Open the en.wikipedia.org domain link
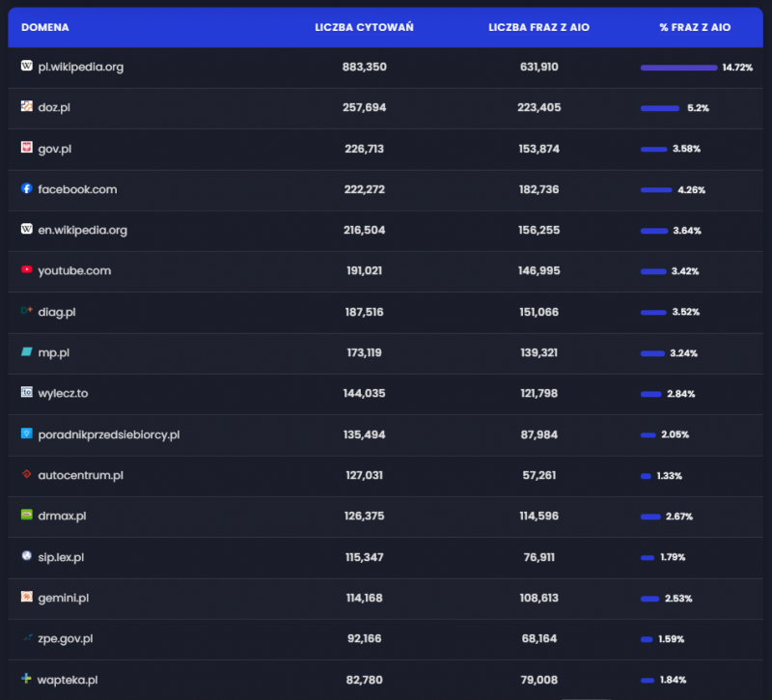The image size is (772, 700). (x=82, y=230)
